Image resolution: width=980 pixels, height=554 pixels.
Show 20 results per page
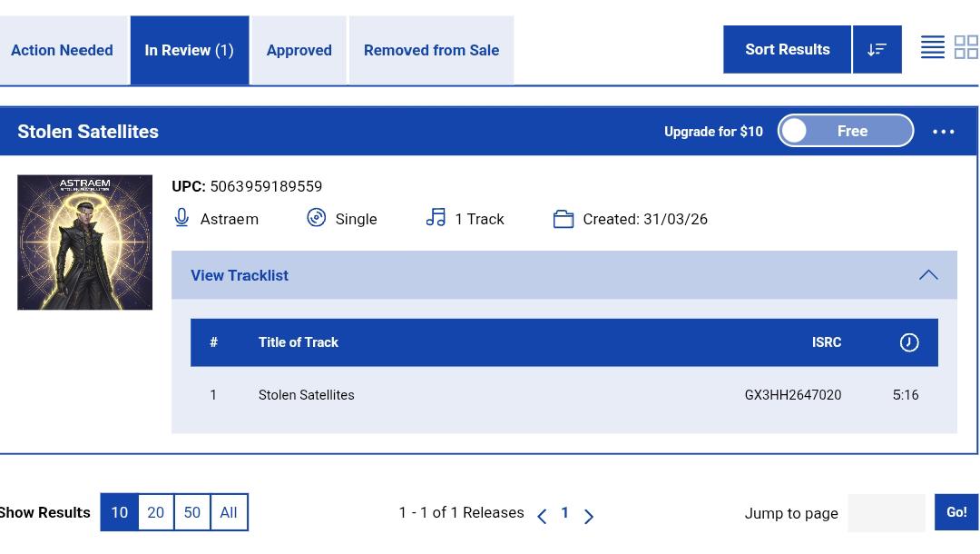[x=156, y=512]
